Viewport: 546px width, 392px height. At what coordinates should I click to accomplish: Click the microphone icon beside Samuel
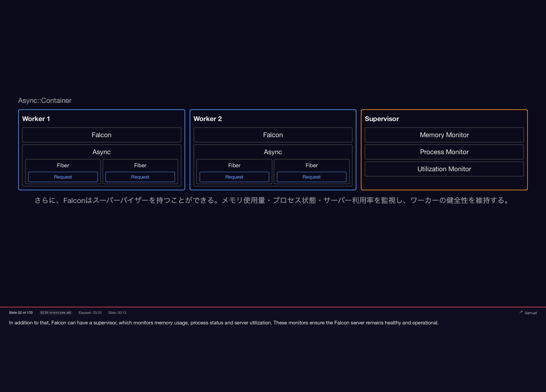pos(521,312)
